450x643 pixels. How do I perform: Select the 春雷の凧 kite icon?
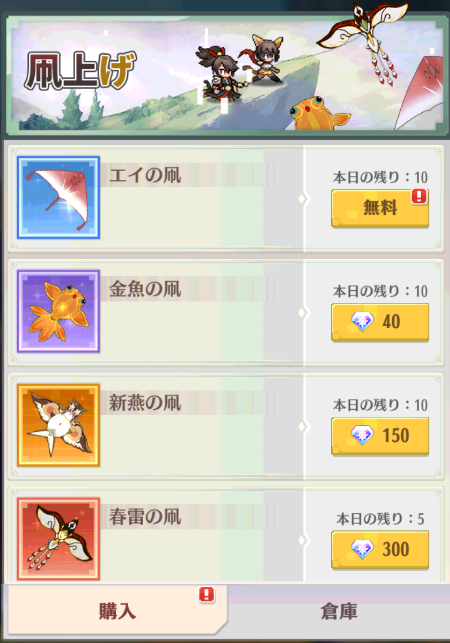point(59,539)
